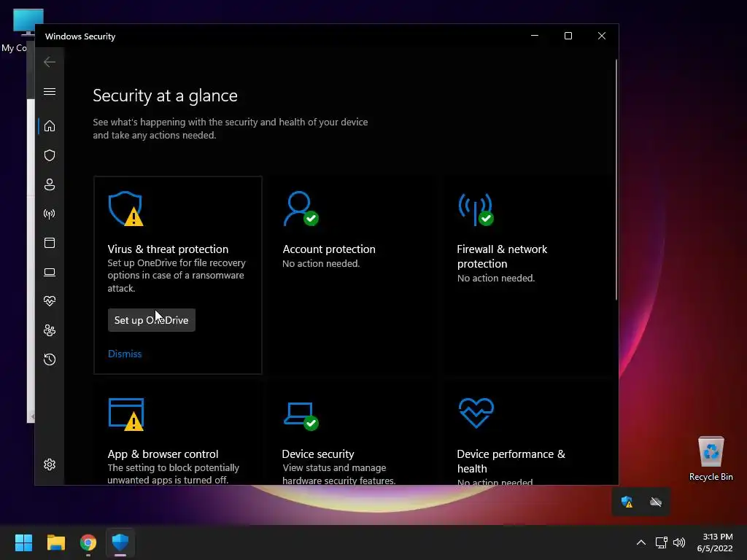Click Set up OneDrive button
This screenshot has width=747, height=560.
[x=152, y=320]
